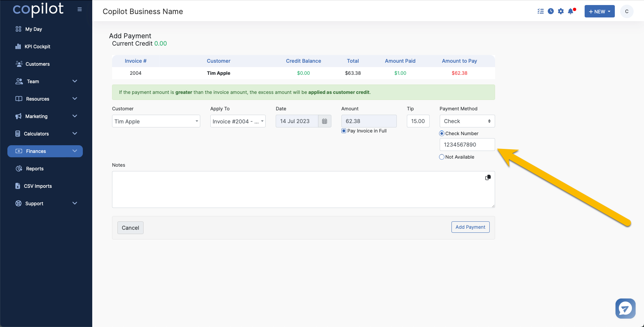Open the date picker calendar icon
Screen dimensions: 644x327
324,121
